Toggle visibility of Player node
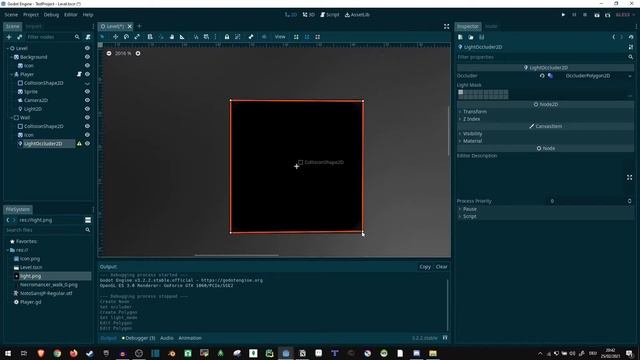The width and height of the screenshot is (640, 360). click(x=87, y=74)
